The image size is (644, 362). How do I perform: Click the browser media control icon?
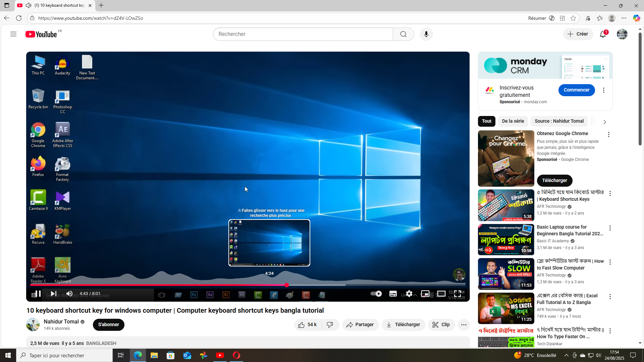click(x=588, y=18)
